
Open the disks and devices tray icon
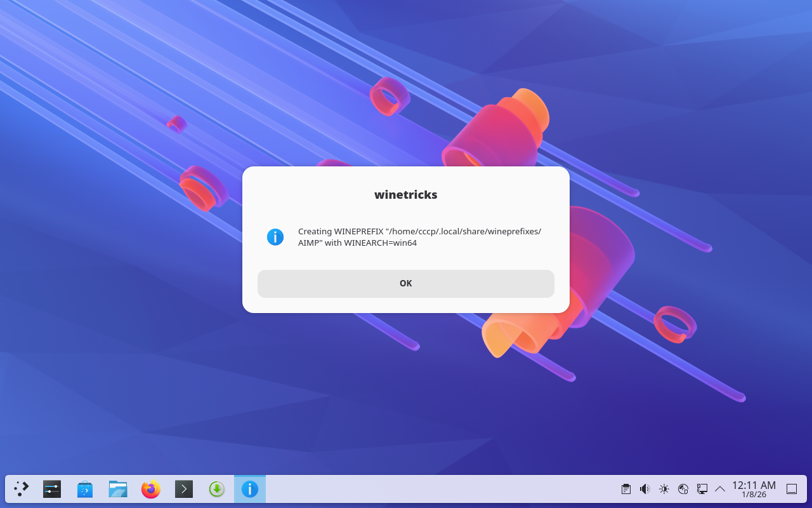[x=683, y=489]
